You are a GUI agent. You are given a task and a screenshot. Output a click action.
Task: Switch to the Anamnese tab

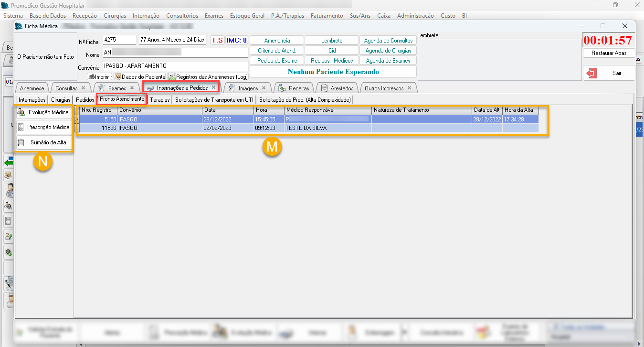(32, 88)
